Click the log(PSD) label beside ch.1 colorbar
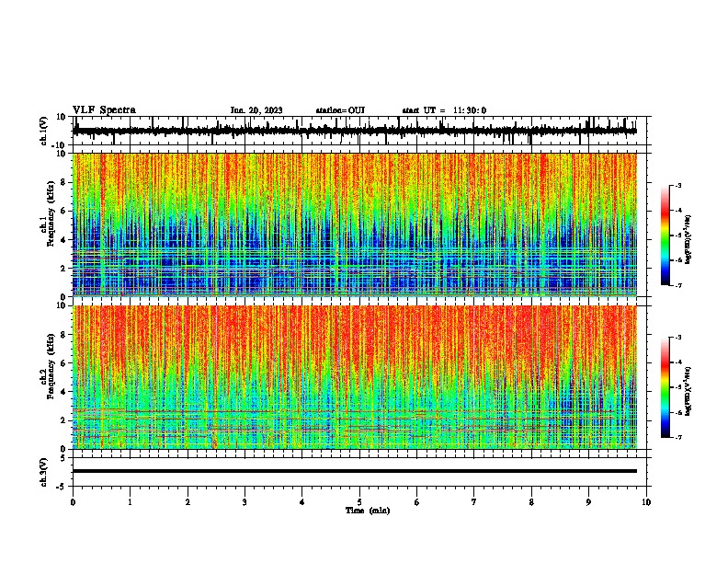Viewport: 728px width, 563px height. 688,239
